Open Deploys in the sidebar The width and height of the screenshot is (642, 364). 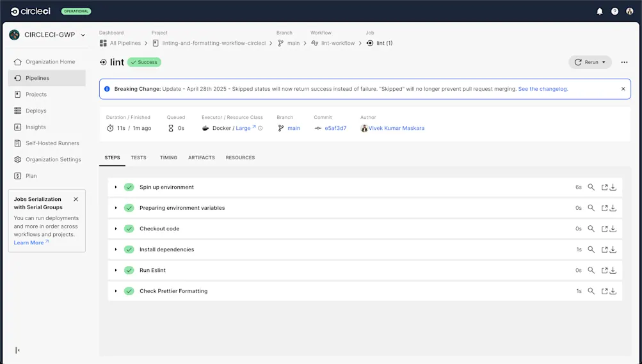[x=47, y=111]
